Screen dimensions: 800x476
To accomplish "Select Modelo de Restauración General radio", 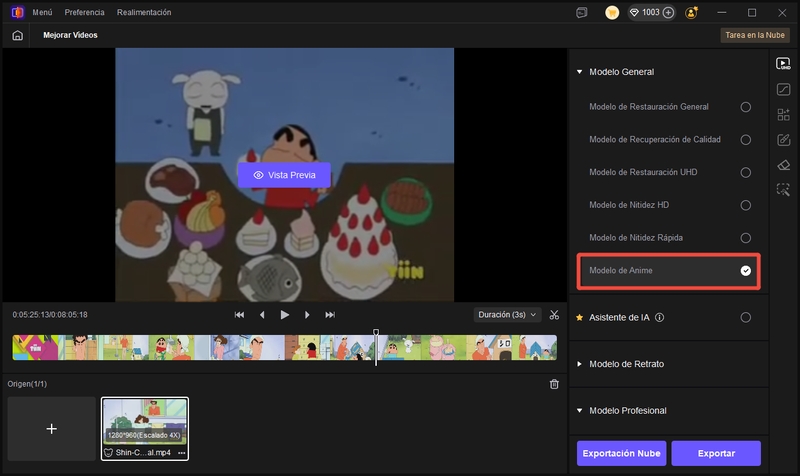I will pyautogui.click(x=745, y=107).
